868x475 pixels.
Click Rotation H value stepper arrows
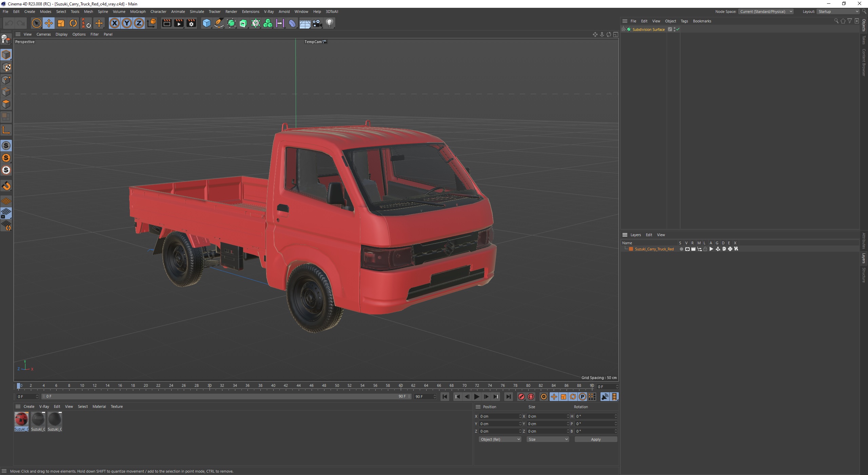pyautogui.click(x=616, y=416)
